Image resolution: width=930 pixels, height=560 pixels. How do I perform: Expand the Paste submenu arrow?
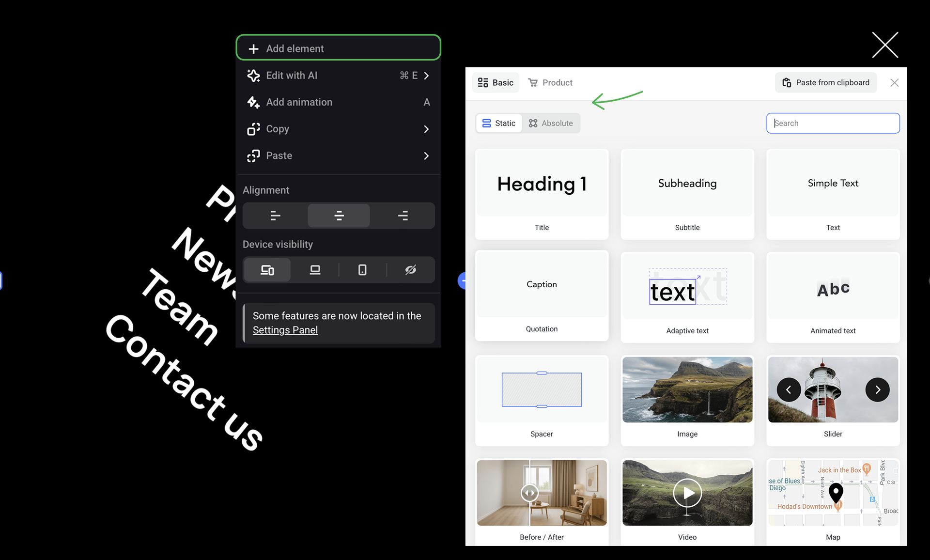(x=426, y=156)
